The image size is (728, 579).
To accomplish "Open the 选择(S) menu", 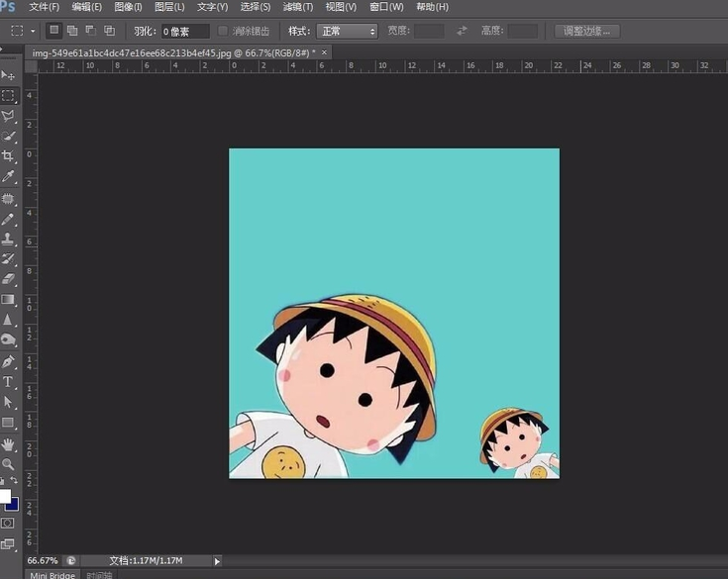I will (x=256, y=7).
